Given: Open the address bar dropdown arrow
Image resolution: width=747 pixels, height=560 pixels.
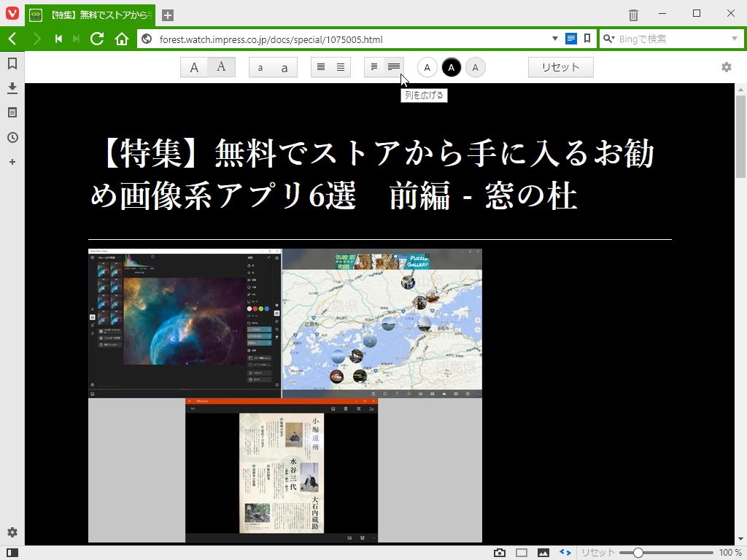Looking at the screenshot, I should coord(555,38).
